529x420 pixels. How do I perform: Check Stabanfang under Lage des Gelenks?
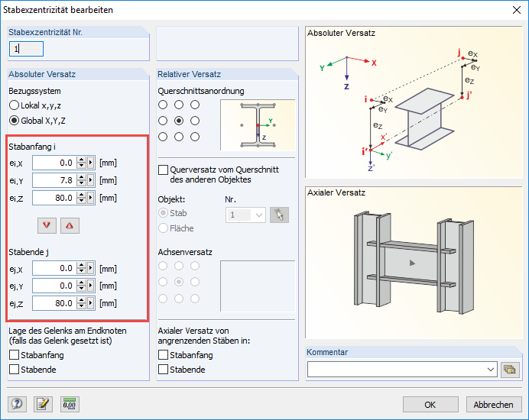tap(15, 355)
